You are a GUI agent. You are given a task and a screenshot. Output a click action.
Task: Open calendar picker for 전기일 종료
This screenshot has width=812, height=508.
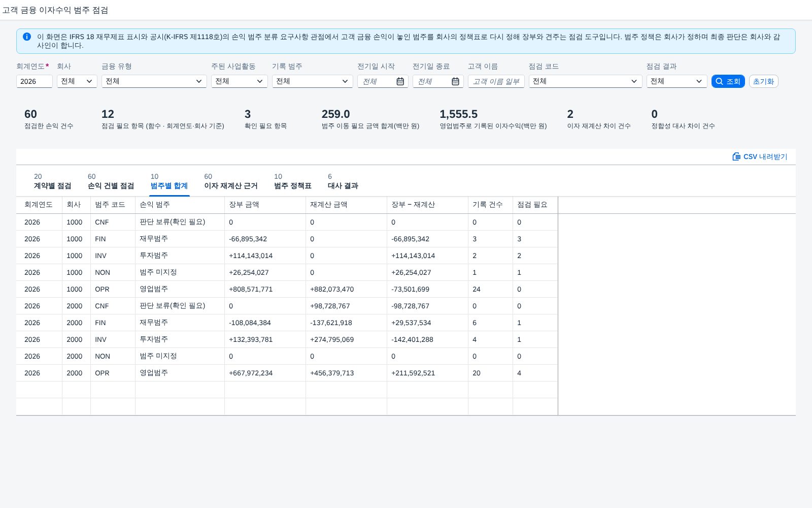pos(455,81)
